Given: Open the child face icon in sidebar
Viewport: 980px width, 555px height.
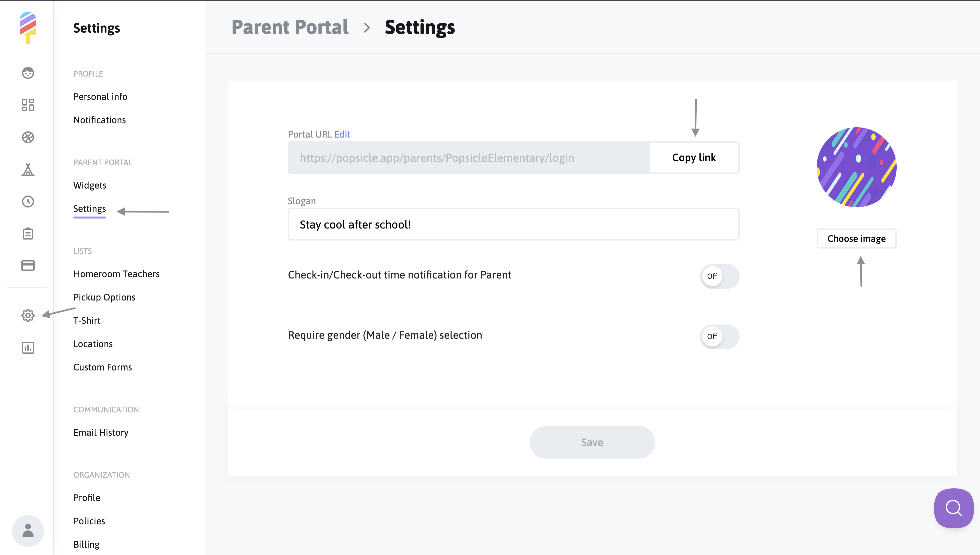Looking at the screenshot, I should 28,73.
